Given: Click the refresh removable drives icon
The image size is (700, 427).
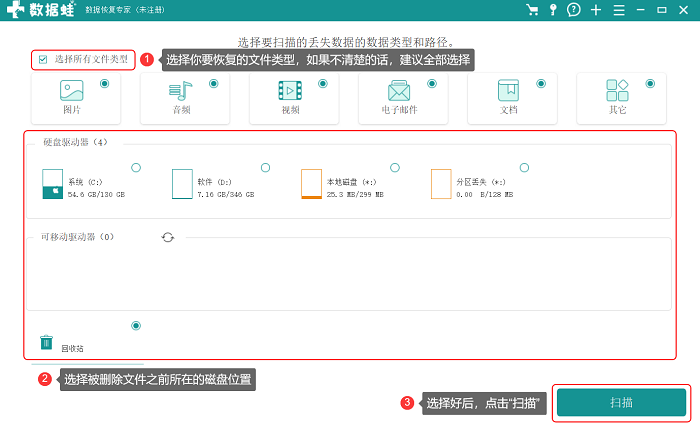Looking at the screenshot, I should pyautogui.click(x=168, y=237).
